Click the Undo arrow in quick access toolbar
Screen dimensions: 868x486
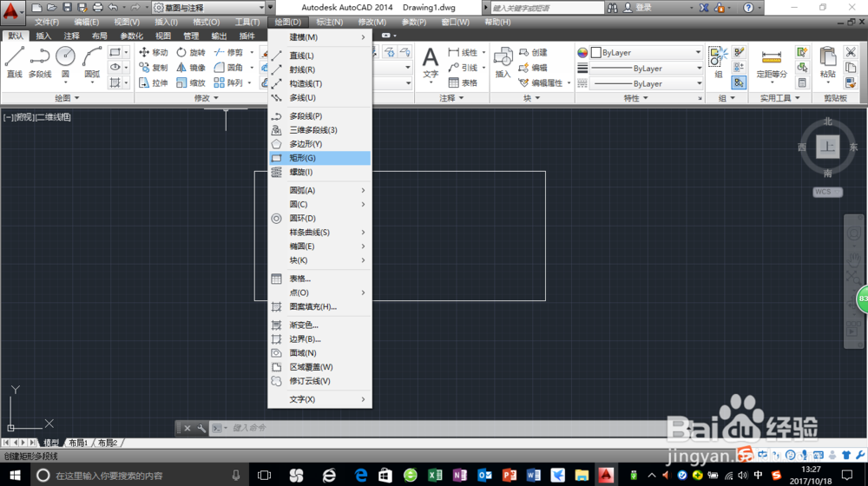click(113, 7)
